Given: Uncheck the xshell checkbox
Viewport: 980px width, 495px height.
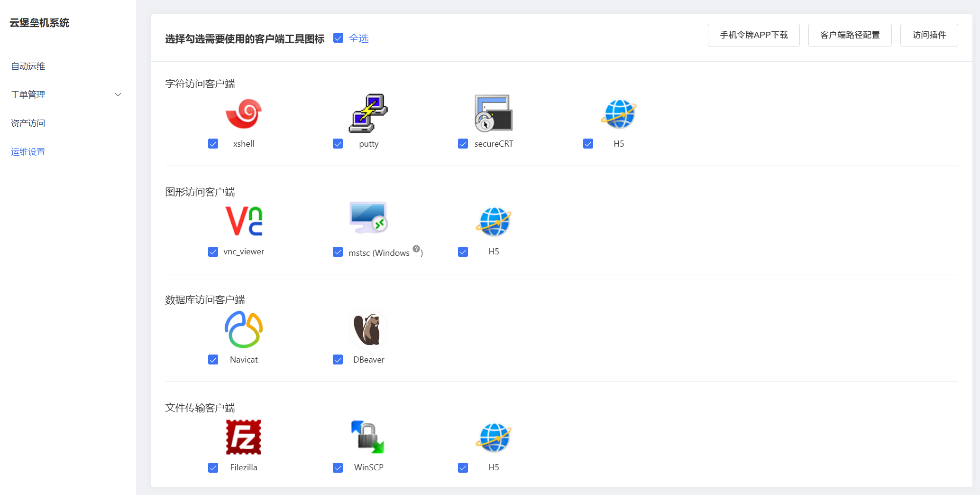Looking at the screenshot, I should (213, 144).
